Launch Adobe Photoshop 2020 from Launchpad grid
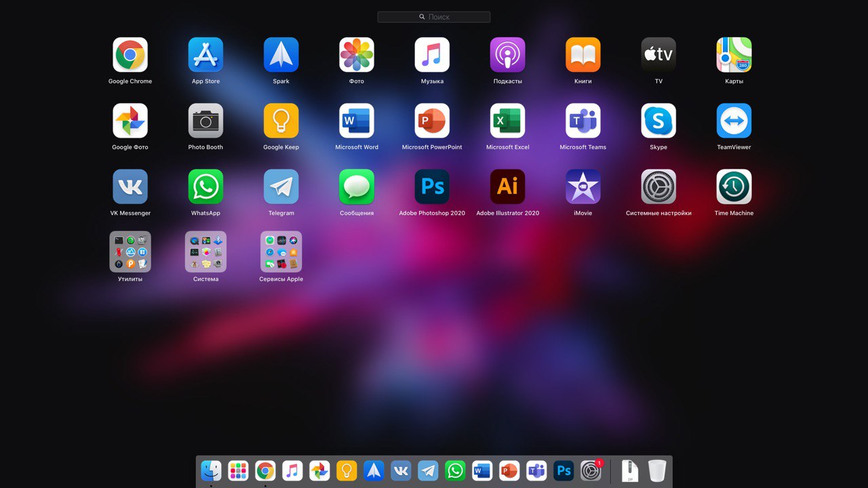This screenshot has width=868, height=488. 432,186
